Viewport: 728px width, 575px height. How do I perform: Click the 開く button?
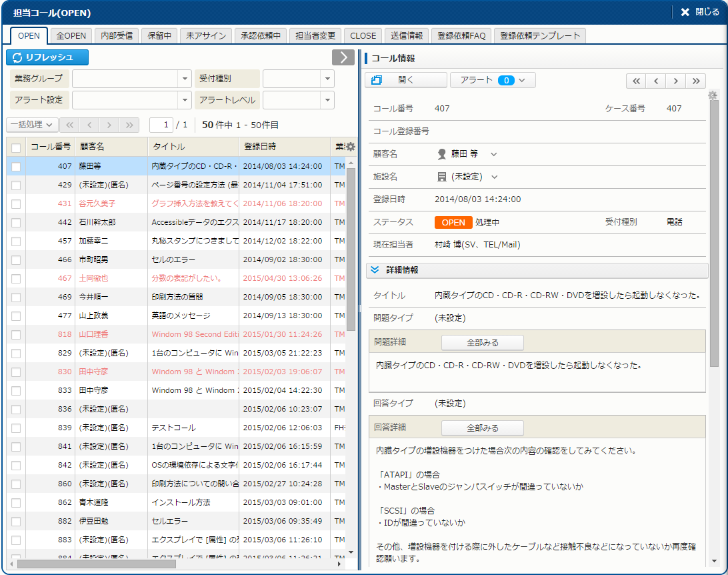click(405, 80)
